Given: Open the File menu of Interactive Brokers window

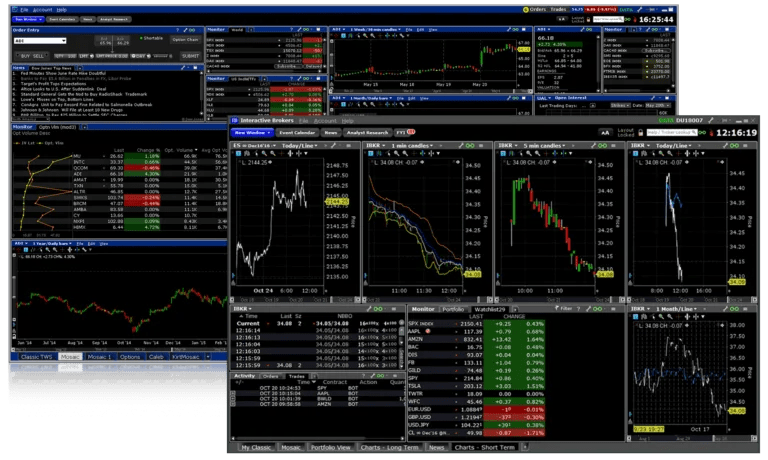Looking at the screenshot, I should pos(304,121).
